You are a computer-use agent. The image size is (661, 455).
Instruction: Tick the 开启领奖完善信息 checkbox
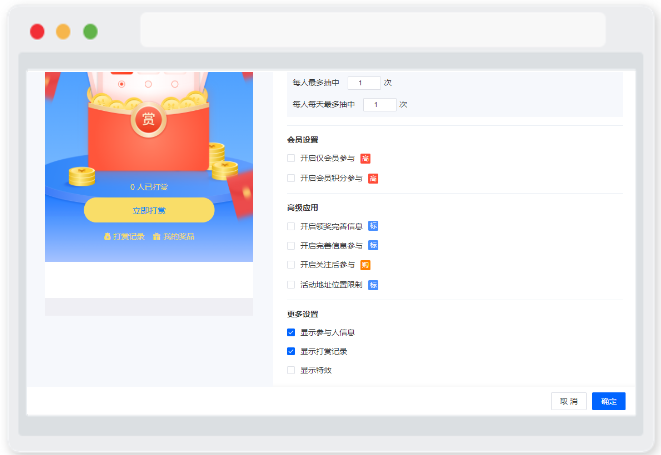coord(291,226)
